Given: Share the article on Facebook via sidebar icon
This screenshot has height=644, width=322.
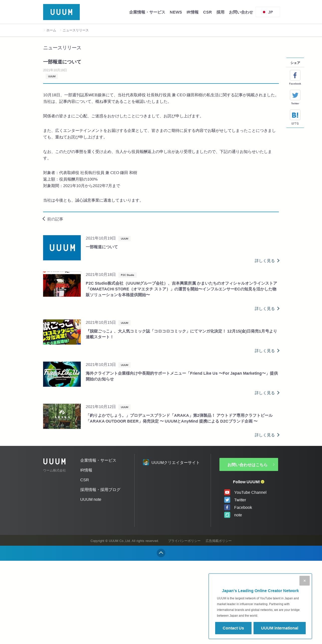Looking at the screenshot, I should point(295,75).
